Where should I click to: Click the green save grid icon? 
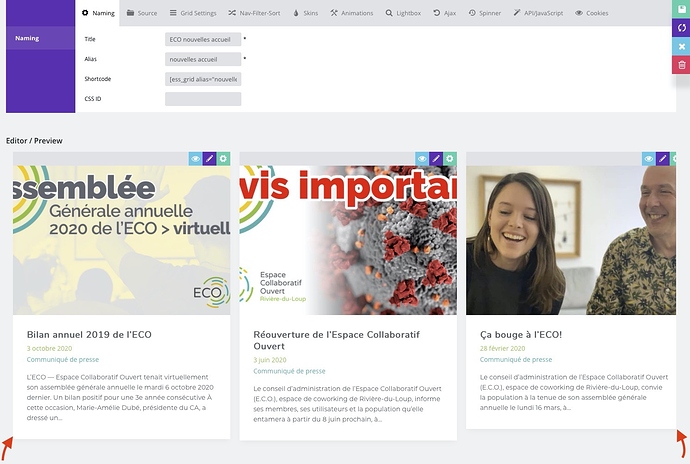coord(682,9)
